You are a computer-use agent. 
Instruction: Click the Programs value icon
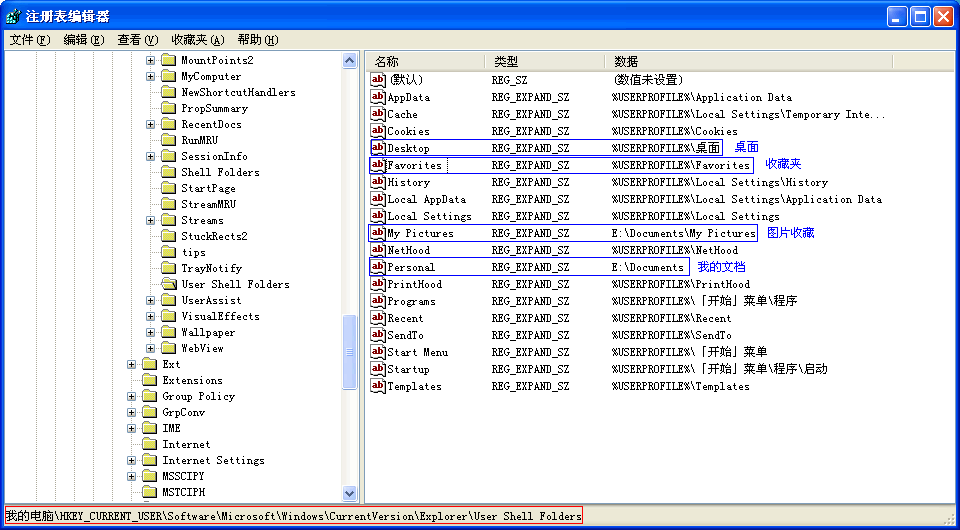[378, 301]
